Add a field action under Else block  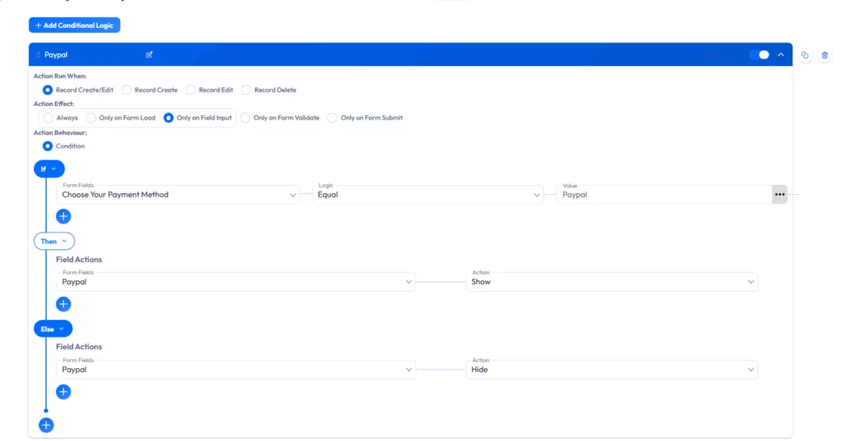coord(64,392)
